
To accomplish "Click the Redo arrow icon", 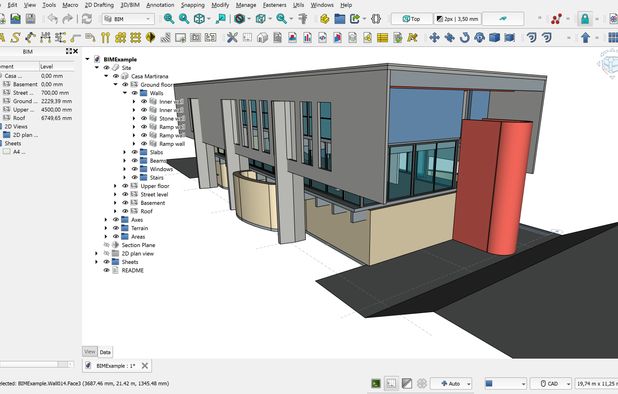I will click(x=68, y=19).
